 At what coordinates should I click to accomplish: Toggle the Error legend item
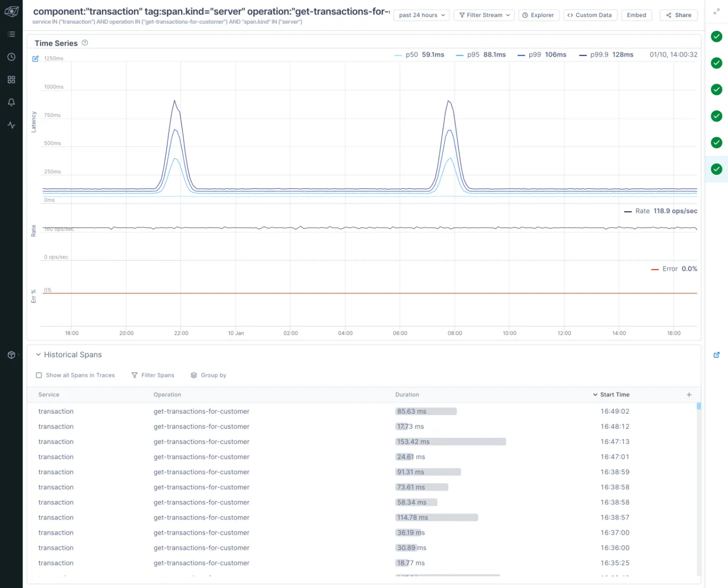coord(674,269)
